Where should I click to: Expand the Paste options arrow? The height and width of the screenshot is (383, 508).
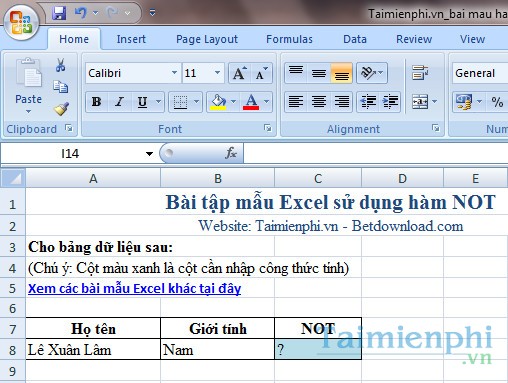coord(28,111)
